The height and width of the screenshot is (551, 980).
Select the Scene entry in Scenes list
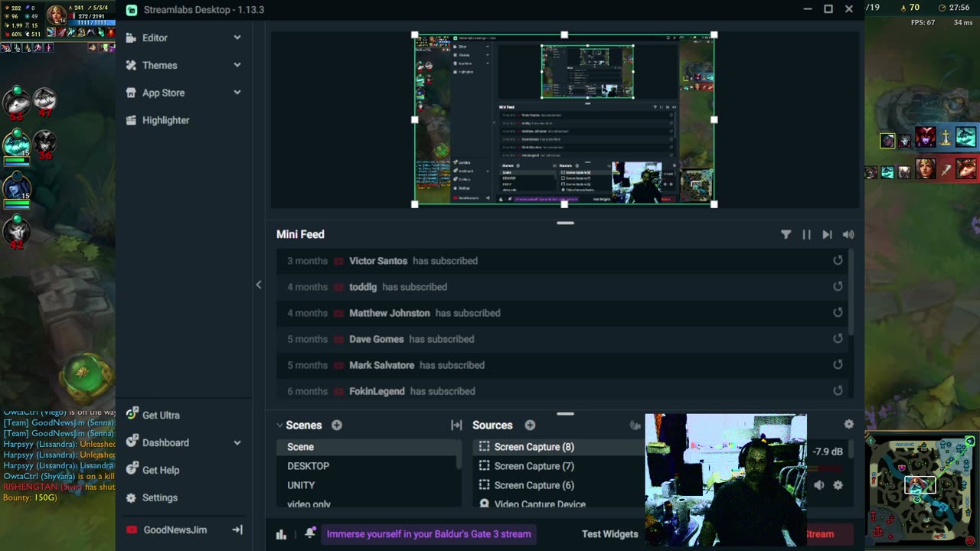click(x=367, y=447)
